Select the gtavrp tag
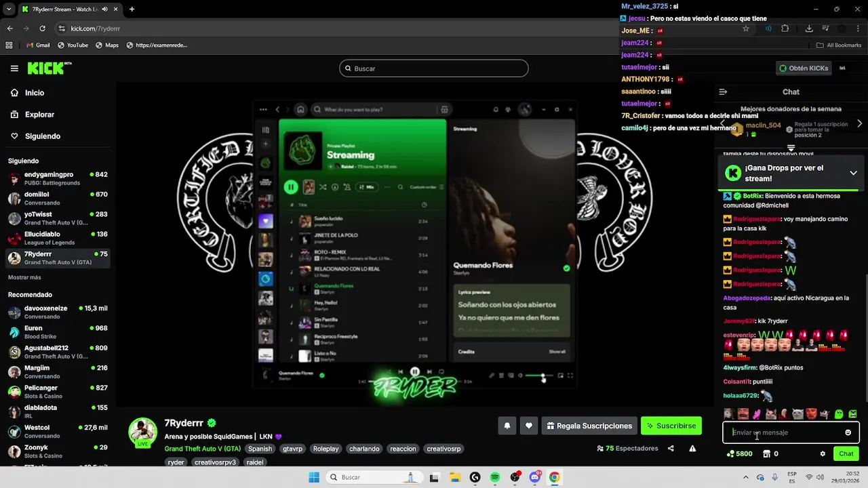The image size is (868, 488). pyautogui.click(x=293, y=449)
